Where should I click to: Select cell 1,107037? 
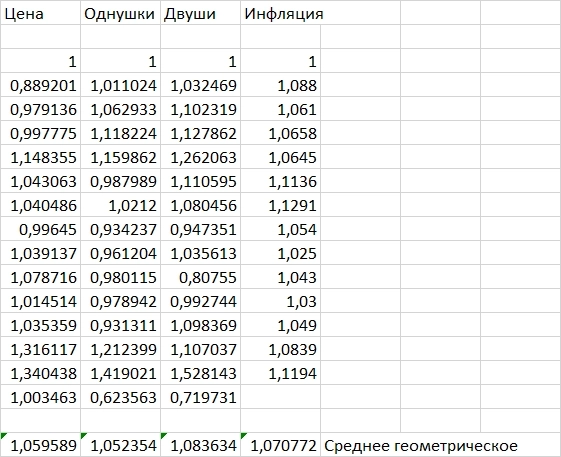(x=200, y=349)
